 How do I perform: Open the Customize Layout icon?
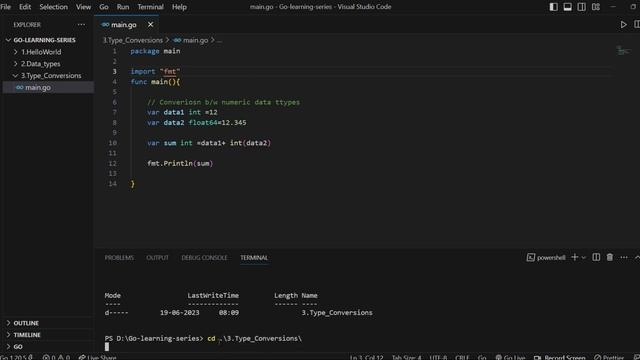click(x=596, y=7)
